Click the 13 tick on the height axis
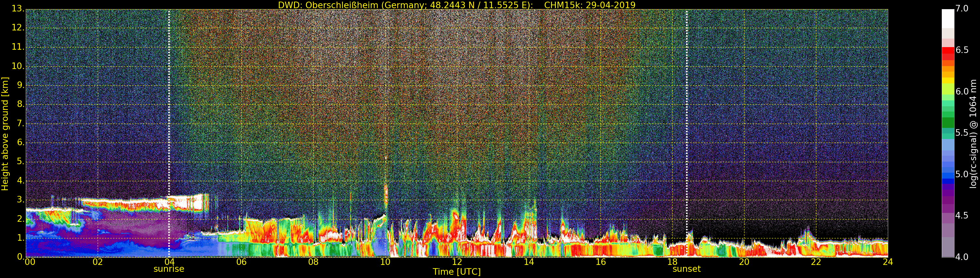Image resolution: width=980 pixels, height=278 pixels. [18, 9]
